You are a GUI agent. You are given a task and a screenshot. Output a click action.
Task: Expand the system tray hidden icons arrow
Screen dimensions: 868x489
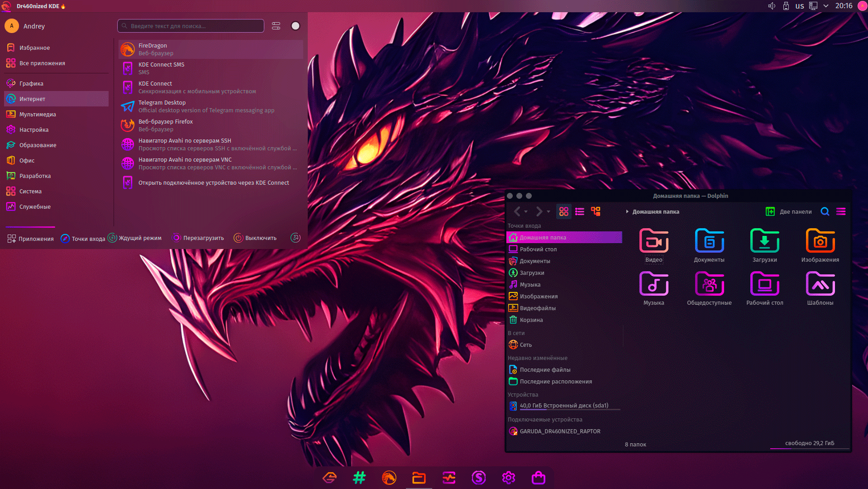pos(825,6)
